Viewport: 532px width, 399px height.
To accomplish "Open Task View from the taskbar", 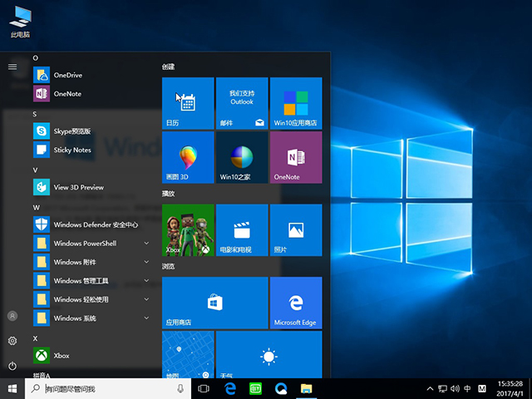I will click(x=204, y=389).
